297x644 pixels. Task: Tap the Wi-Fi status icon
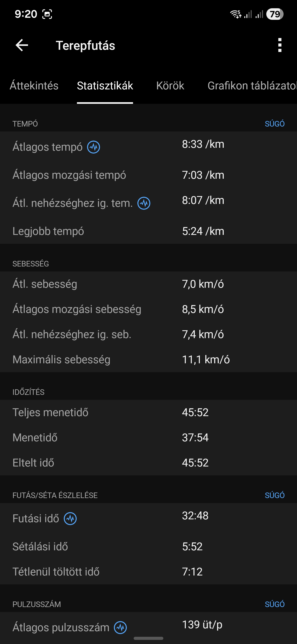[235, 14]
